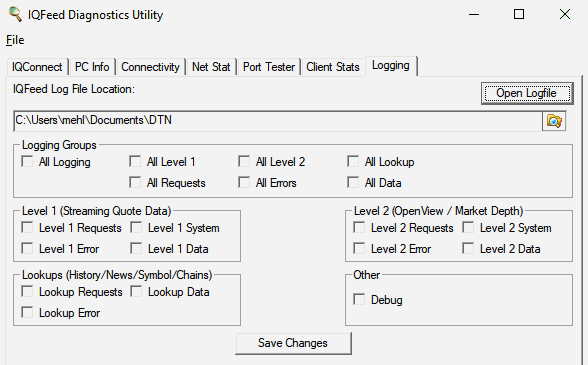The width and height of the screenshot is (588, 365).
Task: Check the Level 1 Data checkbox
Action: click(136, 249)
